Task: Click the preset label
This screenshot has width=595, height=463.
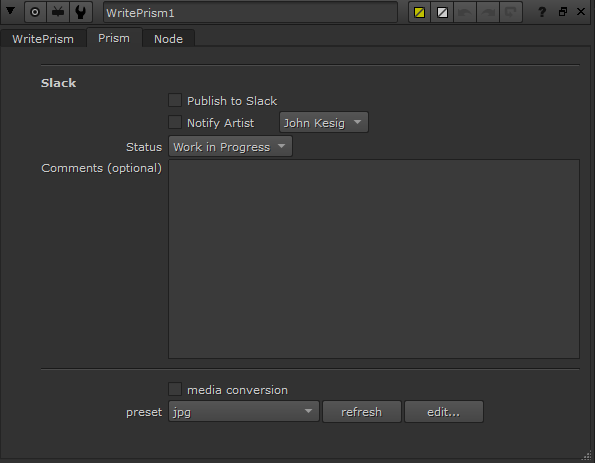Action: [144, 412]
